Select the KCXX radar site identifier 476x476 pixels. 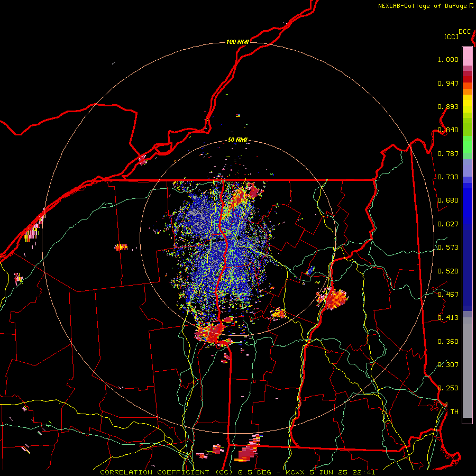coord(295,472)
